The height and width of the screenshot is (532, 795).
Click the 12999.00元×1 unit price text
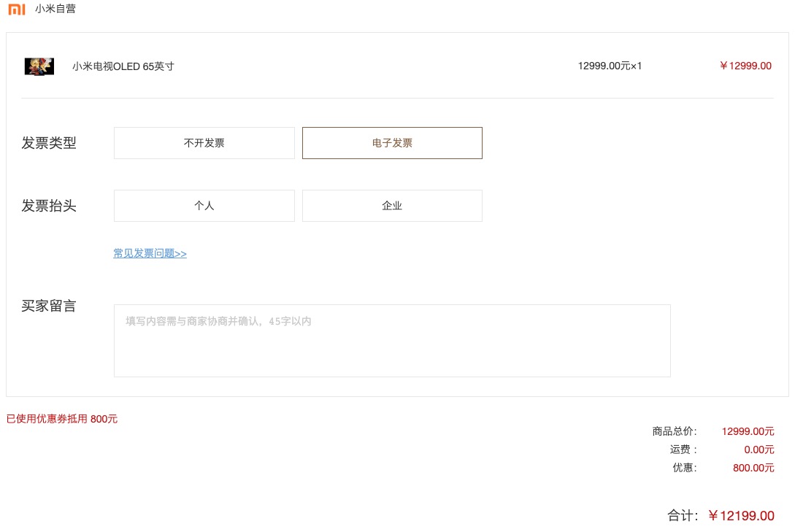tap(610, 66)
